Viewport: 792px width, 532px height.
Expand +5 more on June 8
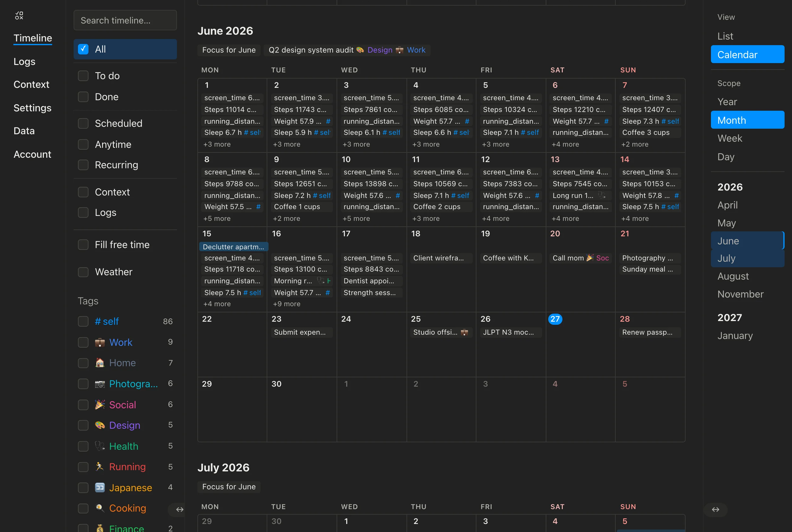click(217, 218)
